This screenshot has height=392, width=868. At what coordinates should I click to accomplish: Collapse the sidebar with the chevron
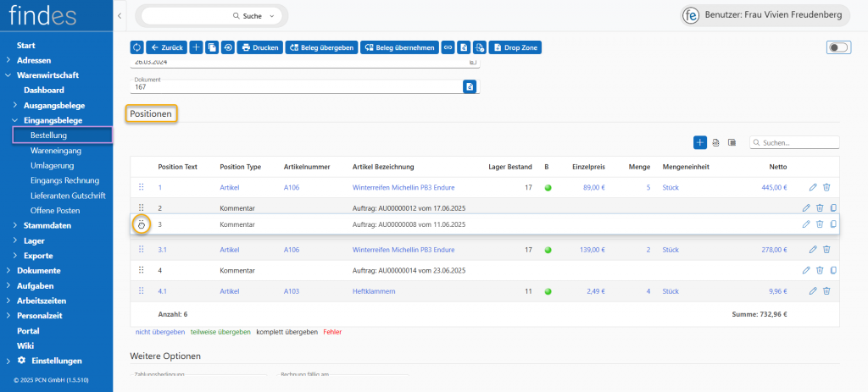tap(120, 16)
